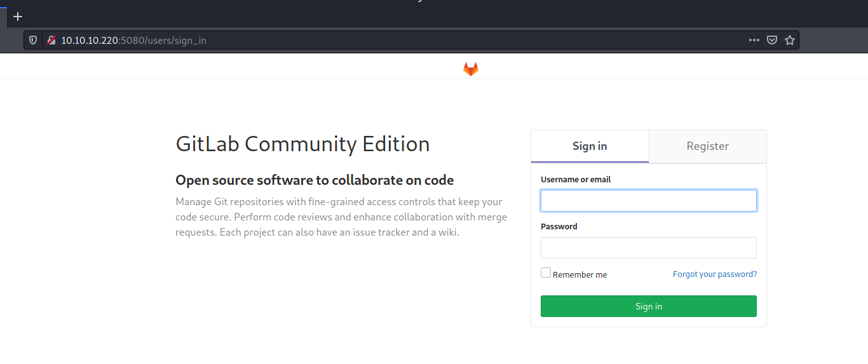Click the Open source software subheading

315,180
